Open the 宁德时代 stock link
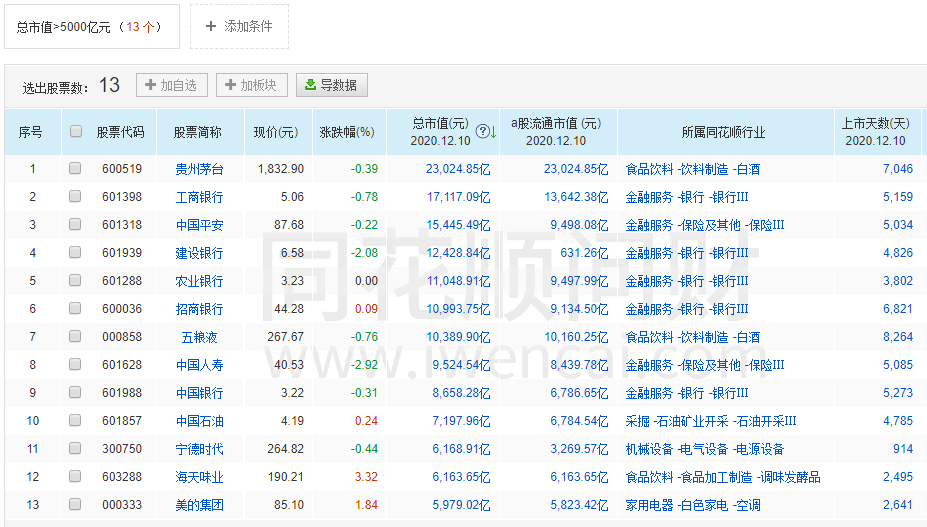The height and width of the screenshot is (527, 927). point(199,449)
